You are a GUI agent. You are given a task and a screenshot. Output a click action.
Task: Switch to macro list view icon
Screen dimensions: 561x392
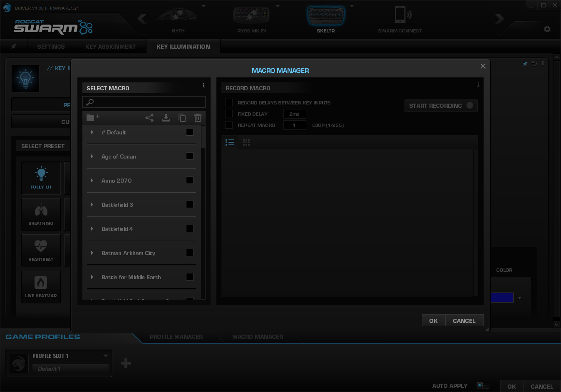[230, 142]
